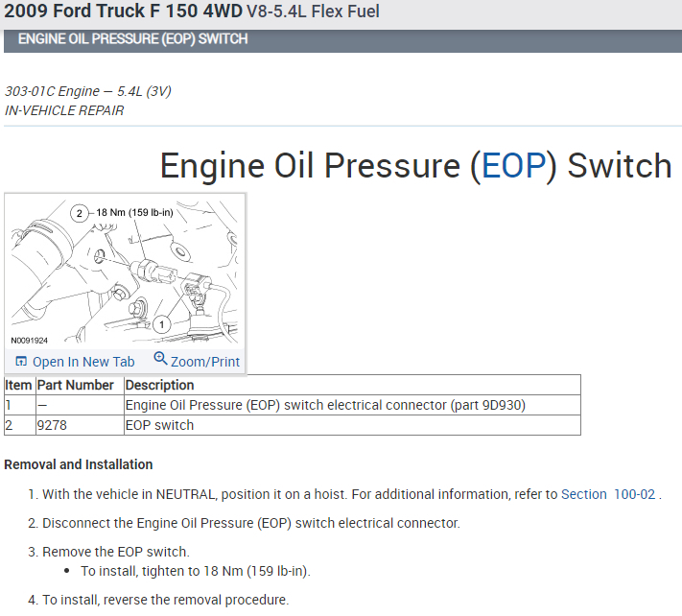Click the Open In New Tab link text

83,362
